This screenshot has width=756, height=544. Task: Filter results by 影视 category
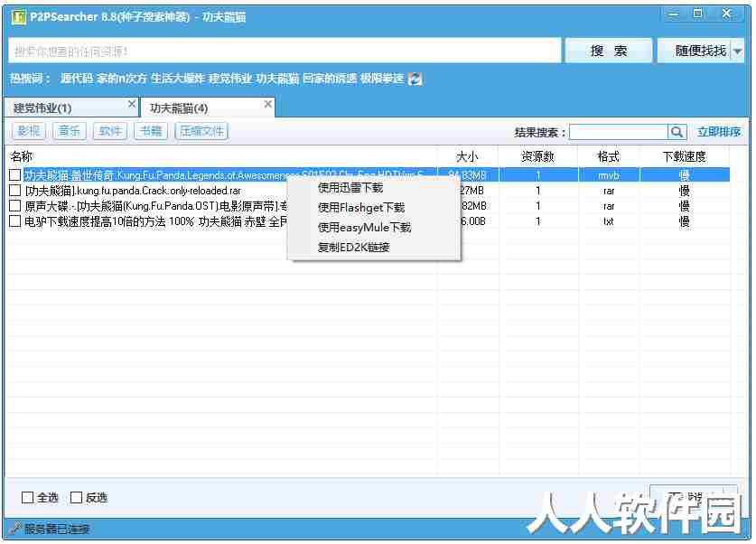click(28, 131)
